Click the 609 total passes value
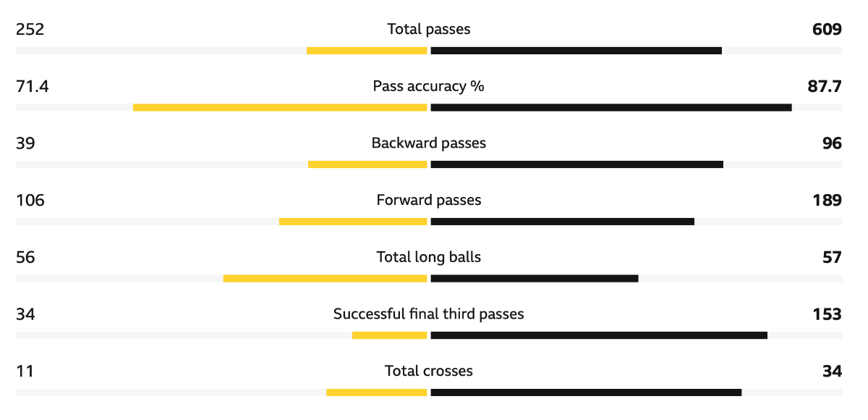868x420 pixels. coord(827,29)
